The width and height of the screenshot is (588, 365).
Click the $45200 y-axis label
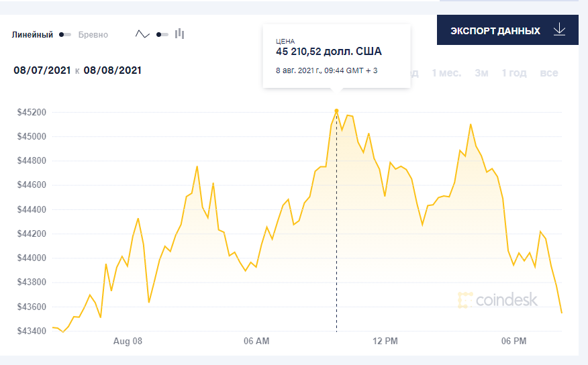(31, 112)
